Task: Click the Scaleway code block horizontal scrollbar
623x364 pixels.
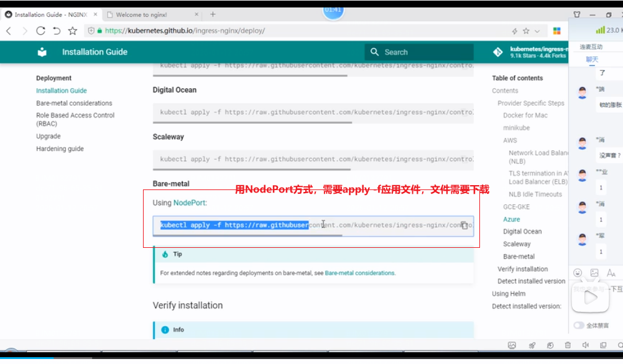Action: pos(252,170)
